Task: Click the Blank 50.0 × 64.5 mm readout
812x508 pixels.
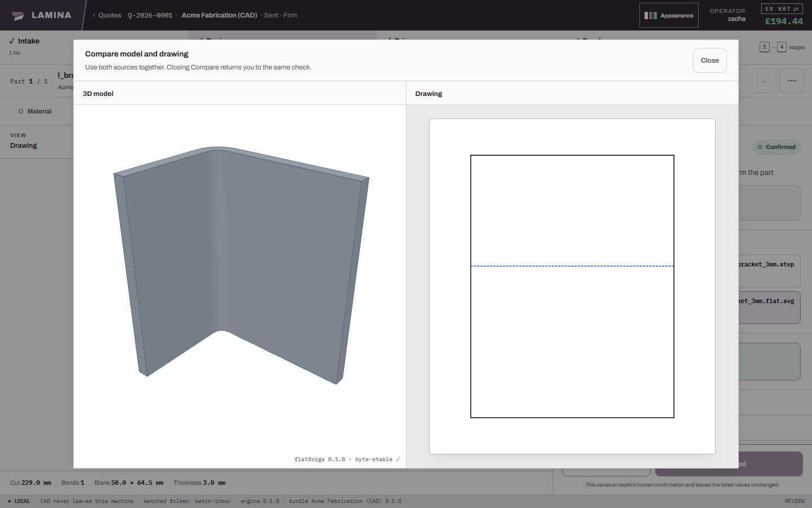Action: pyautogui.click(x=129, y=483)
